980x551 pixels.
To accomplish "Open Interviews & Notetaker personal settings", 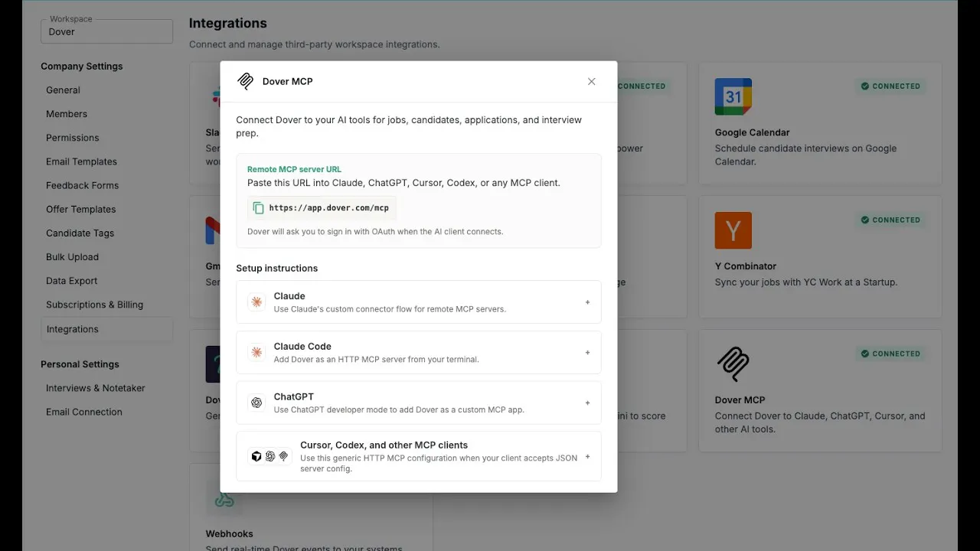I will [95, 388].
